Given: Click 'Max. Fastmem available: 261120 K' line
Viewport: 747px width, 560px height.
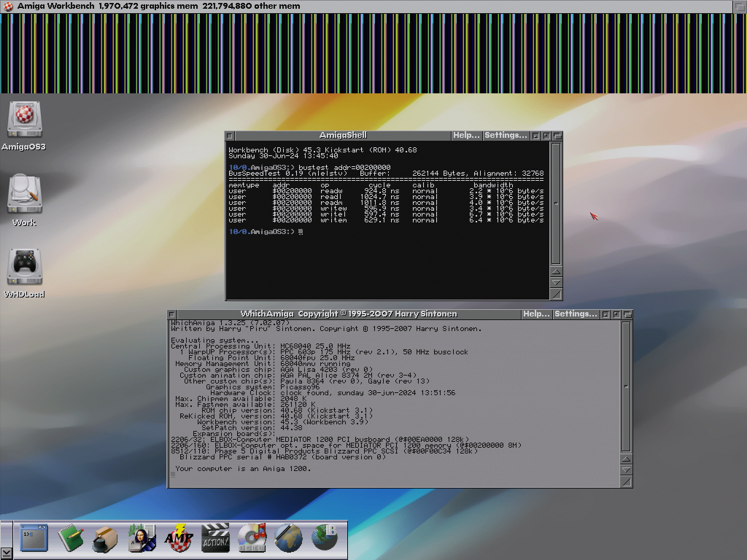Looking at the screenshot, I should pyautogui.click(x=245, y=405).
